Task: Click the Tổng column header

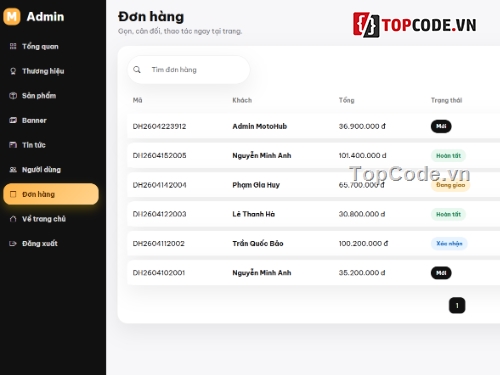Action: 346,100
